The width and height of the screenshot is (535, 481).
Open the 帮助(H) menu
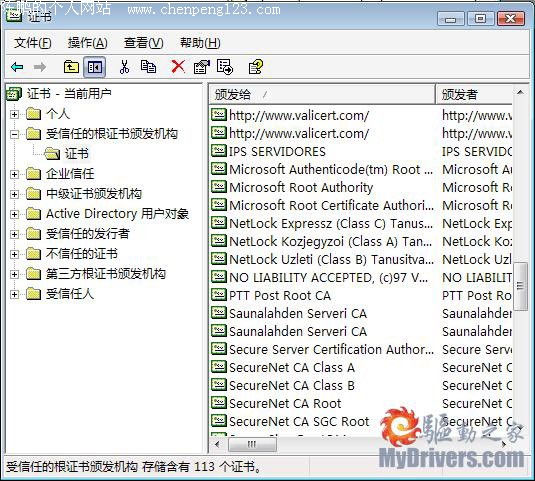pyautogui.click(x=200, y=43)
